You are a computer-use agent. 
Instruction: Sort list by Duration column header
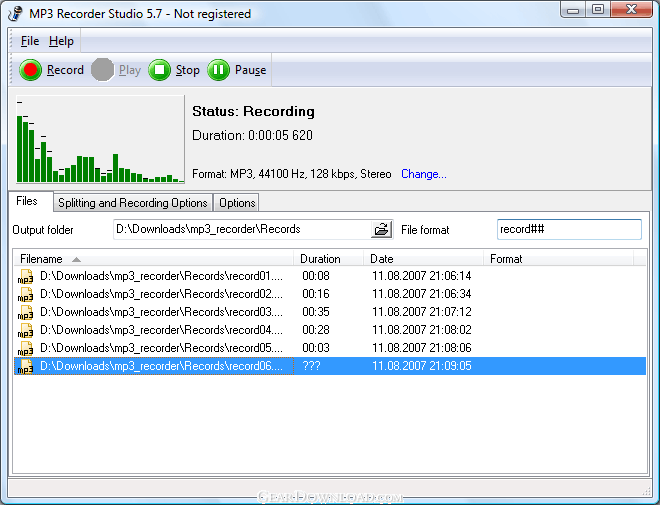point(329,258)
